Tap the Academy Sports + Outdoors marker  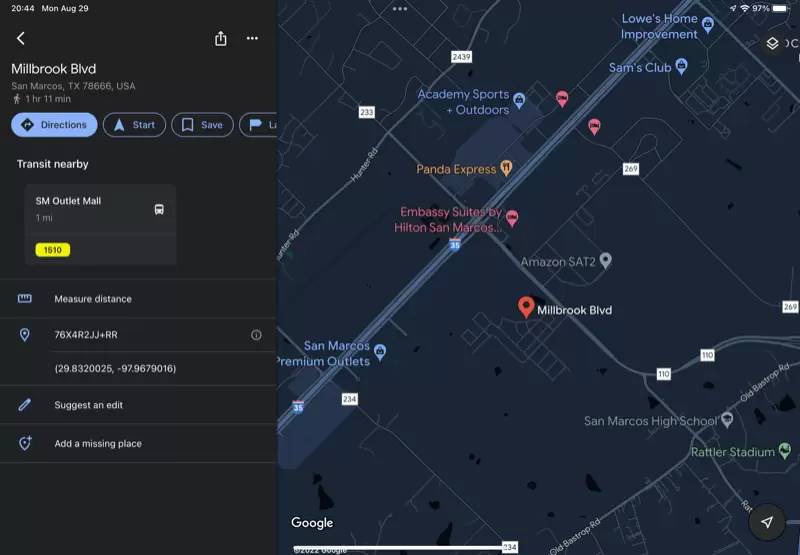coord(519,100)
